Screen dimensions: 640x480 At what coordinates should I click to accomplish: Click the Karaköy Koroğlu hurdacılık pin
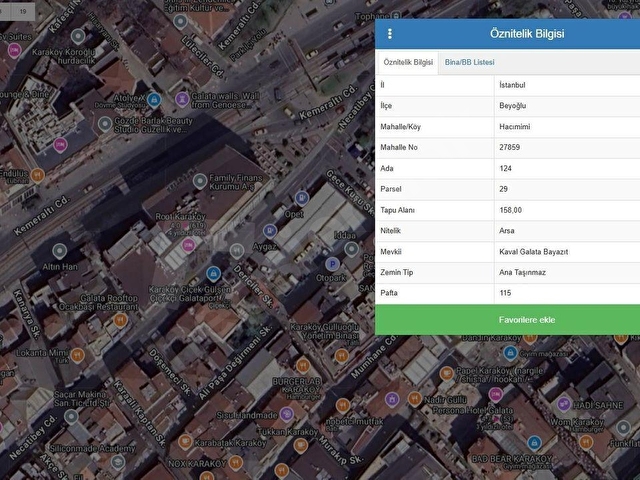tap(78, 37)
